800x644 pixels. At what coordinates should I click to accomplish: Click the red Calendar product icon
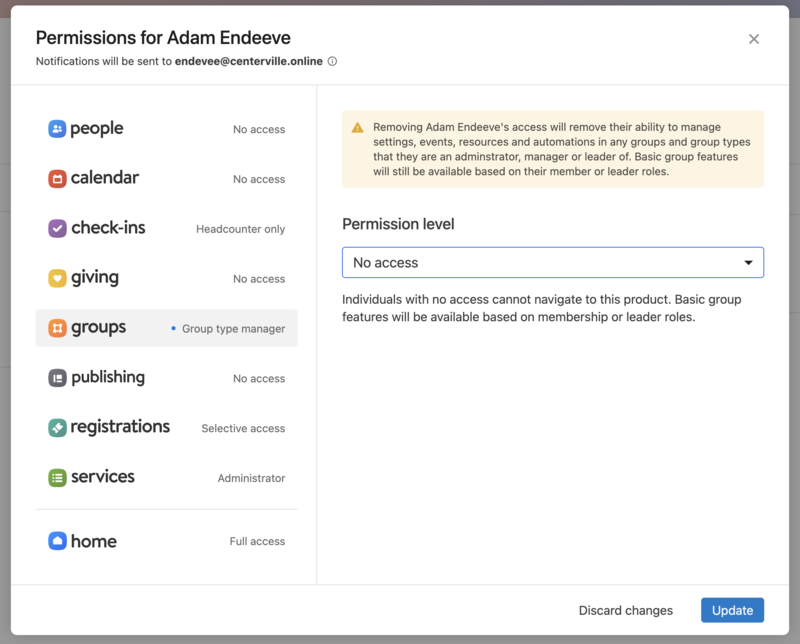(x=57, y=179)
